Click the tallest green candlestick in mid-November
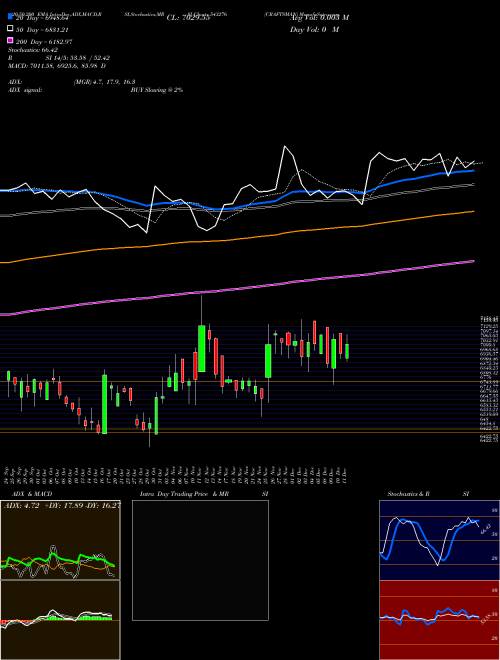Screen dimensions: 500x660 coord(202,348)
